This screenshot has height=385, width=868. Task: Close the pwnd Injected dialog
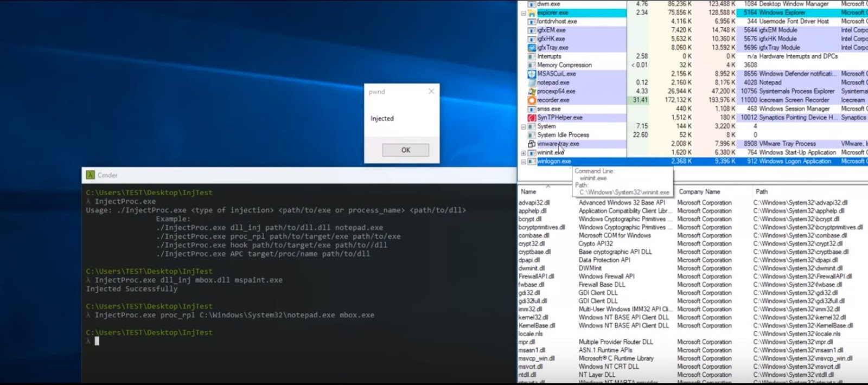click(x=431, y=92)
